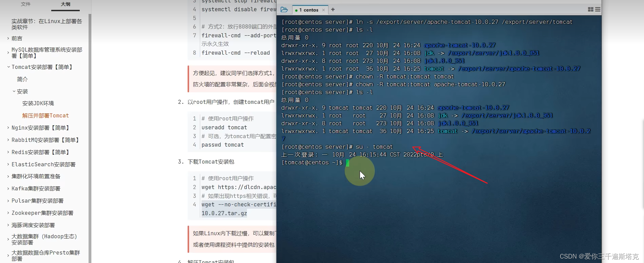Click 'firewall-cmd --reload' code line

click(x=236, y=53)
